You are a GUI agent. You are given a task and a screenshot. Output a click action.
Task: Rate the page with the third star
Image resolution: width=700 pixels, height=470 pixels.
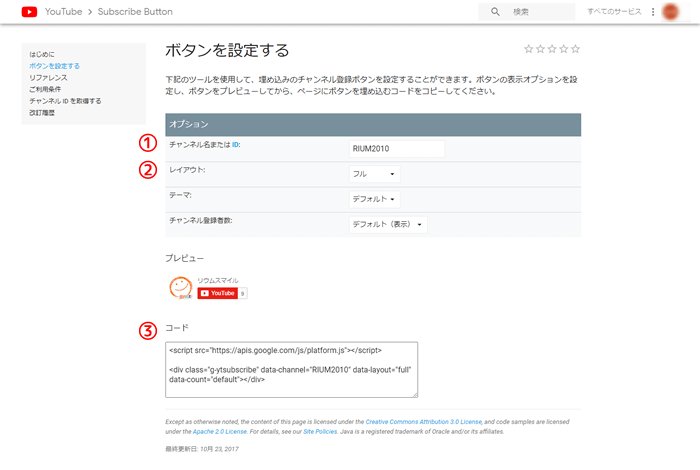click(x=552, y=49)
